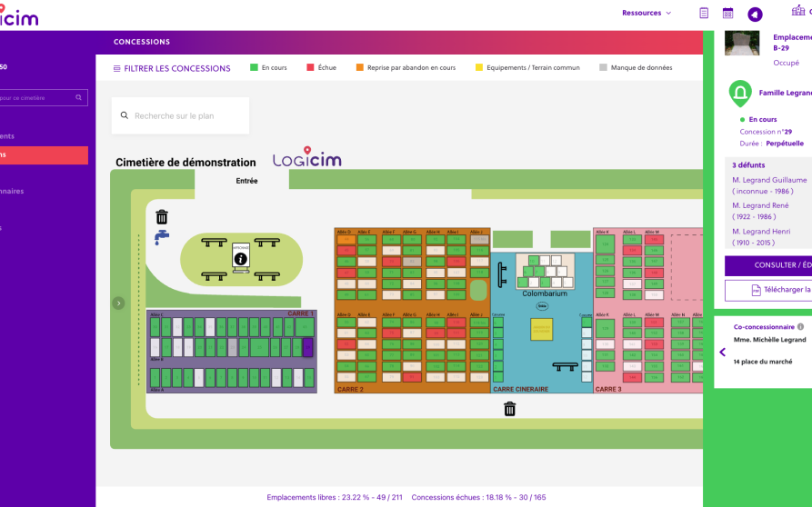Select the highlighted red sidebar menu item
This screenshot has height=507, width=812.
[44, 155]
